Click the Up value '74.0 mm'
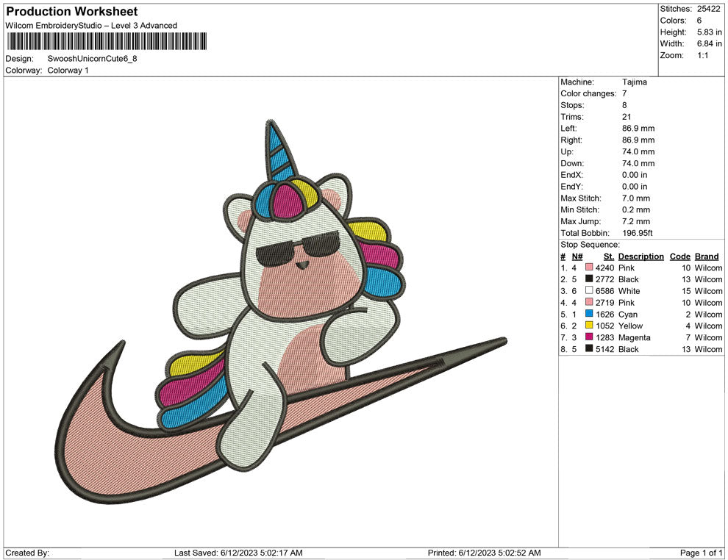The width and height of the screenshot is (728, 560). pyautogui.click(x=638, y=151)
